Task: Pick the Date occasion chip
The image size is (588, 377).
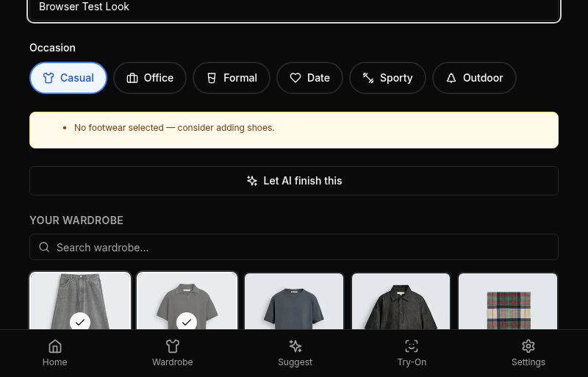Action: (309, 78)
